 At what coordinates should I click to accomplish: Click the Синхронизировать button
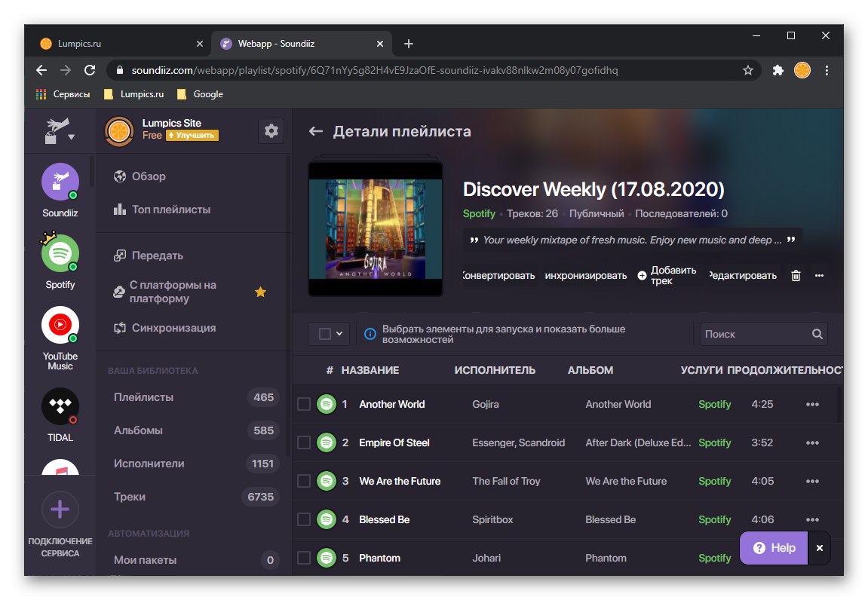586,276
